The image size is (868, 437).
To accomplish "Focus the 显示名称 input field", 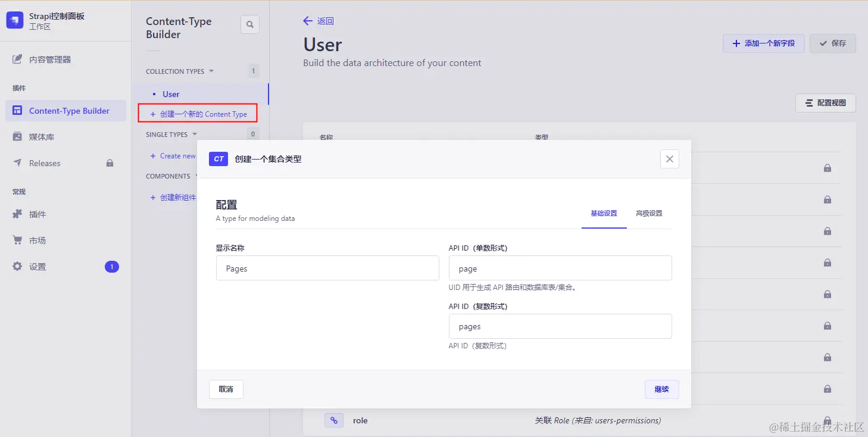I will pyautogui.click(x=327, y=269).
